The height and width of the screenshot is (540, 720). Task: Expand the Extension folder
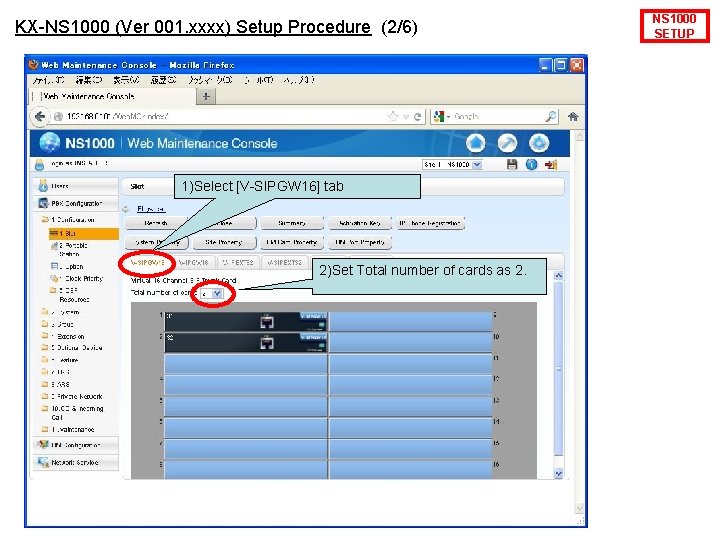coord(63,336)
